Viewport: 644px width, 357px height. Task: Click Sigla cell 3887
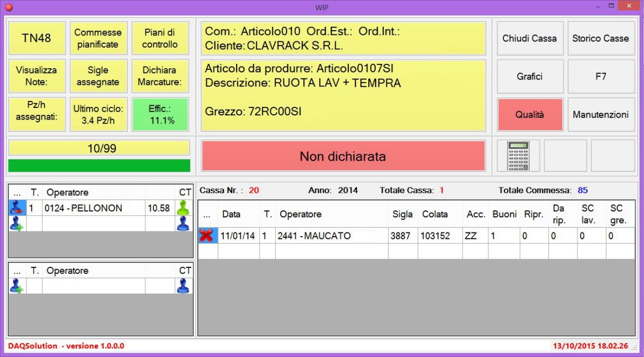point(402,236)
